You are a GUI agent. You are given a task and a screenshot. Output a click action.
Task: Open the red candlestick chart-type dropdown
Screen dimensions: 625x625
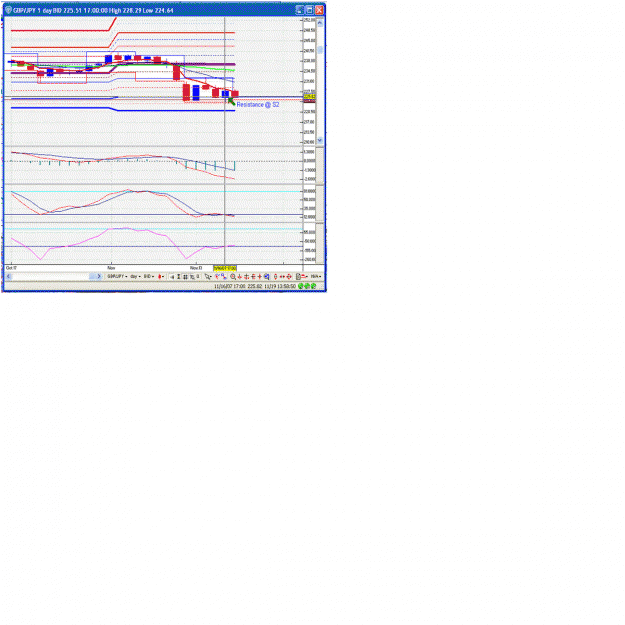(161, 276)
